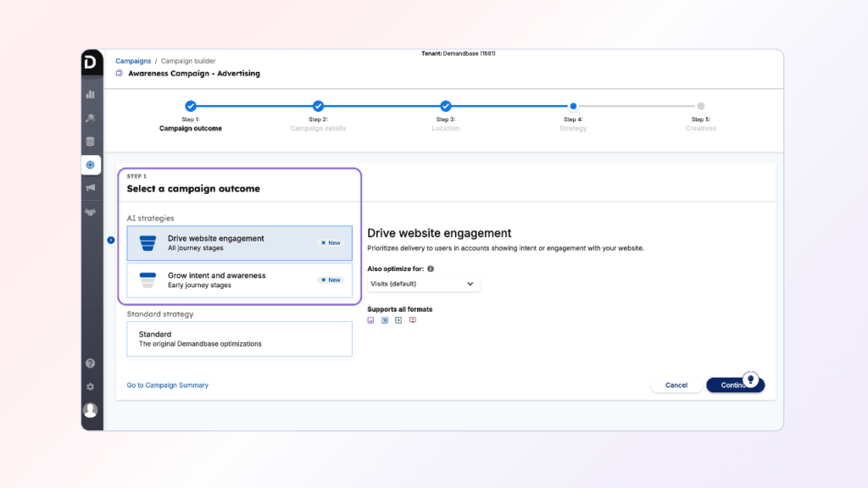Click the lightbulb icon near Continue
The height and width of the screenshot is (488, 868).
click(x=749, y=379)
